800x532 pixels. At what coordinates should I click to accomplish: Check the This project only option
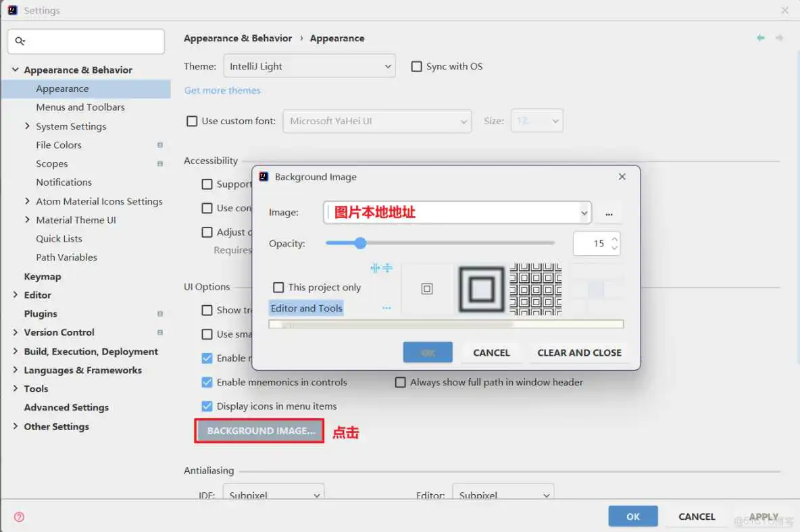(278, 287)
